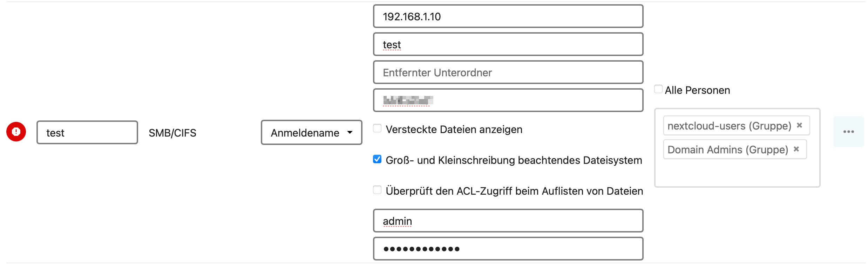Uncheck Groß- und Kleinschreibung beachtendes Dateisystem
This screenshot has width=868, height=264.
click(x=377, y=159)
